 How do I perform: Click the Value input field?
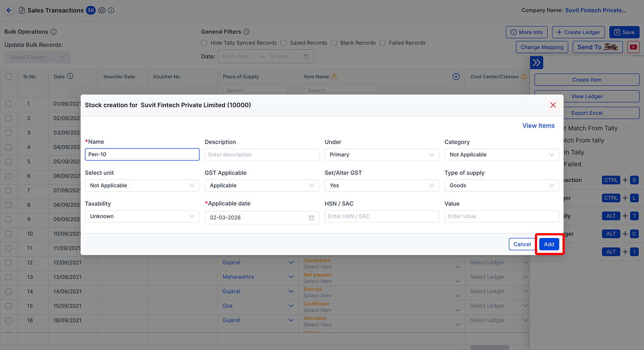pyautogui.click(x=502, y=216)
